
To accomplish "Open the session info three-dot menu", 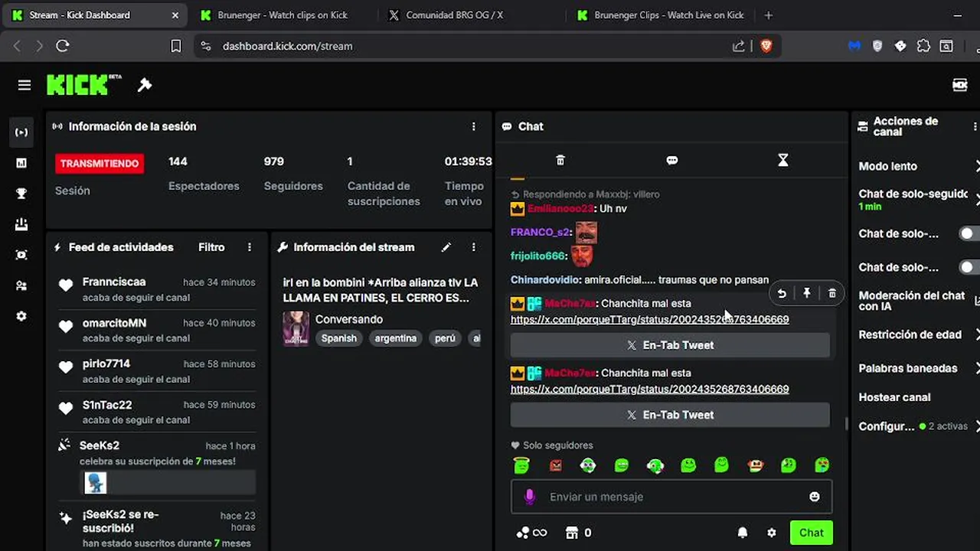I will pos(473,126).
